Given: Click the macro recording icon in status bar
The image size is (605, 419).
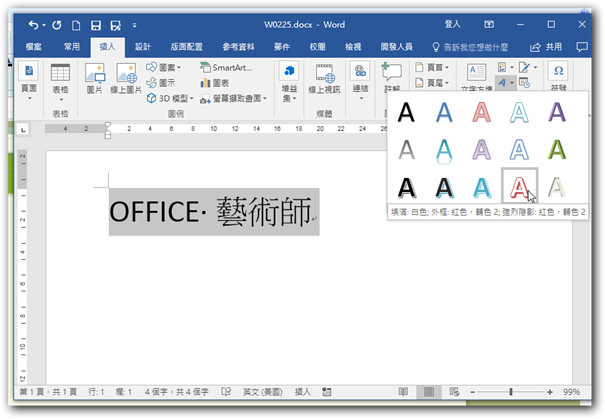Looking at the screenshot, I should [x=327, y=392].
